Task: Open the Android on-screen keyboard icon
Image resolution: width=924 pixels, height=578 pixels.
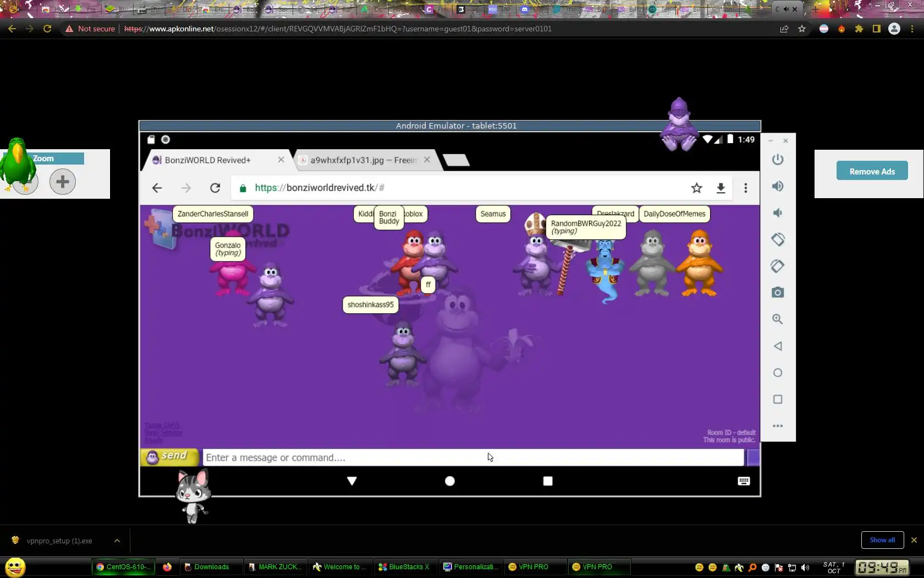Action: tap(744, 481)
